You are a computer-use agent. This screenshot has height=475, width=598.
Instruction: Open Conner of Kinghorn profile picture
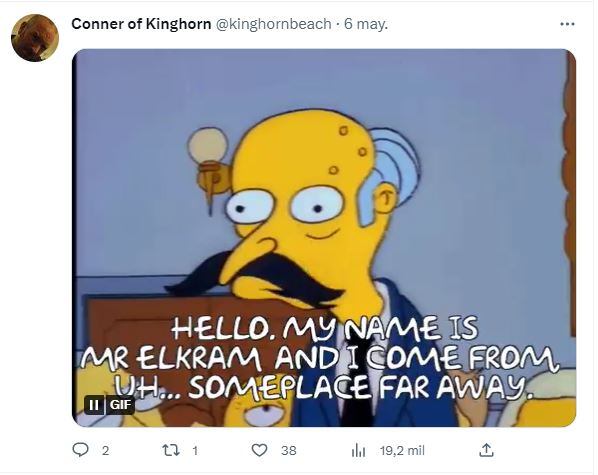click(x=35, y=38)
